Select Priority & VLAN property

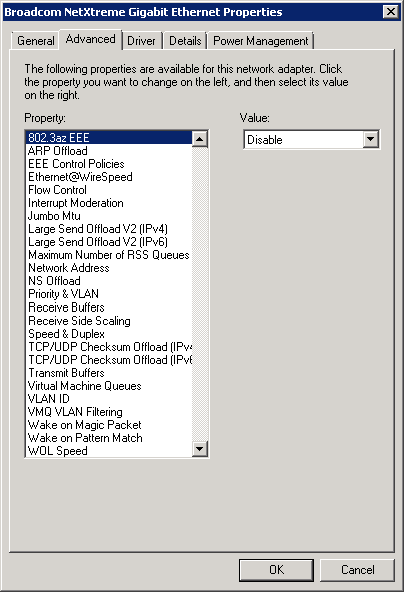109,294
